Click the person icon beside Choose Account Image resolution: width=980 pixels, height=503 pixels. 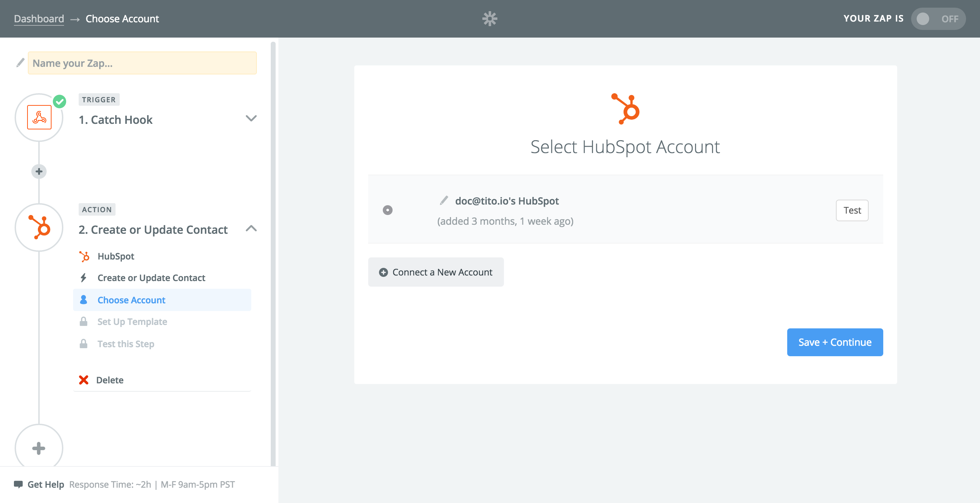coord(84,300)
